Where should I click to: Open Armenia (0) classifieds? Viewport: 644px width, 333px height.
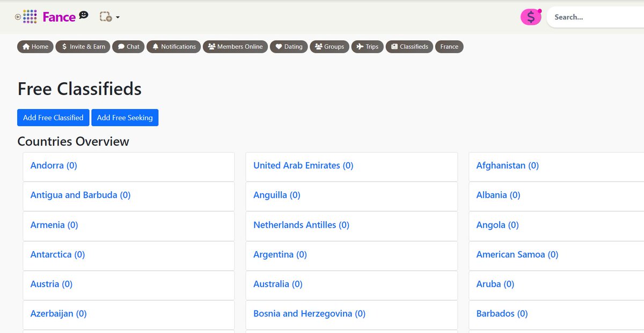click(54, 225)
